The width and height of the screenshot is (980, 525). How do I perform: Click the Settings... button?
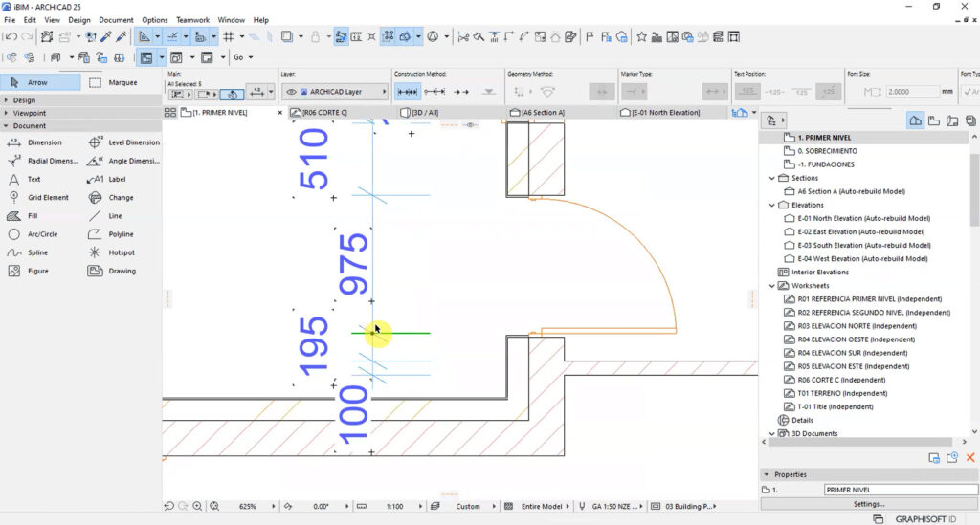[x=869, y=504]
